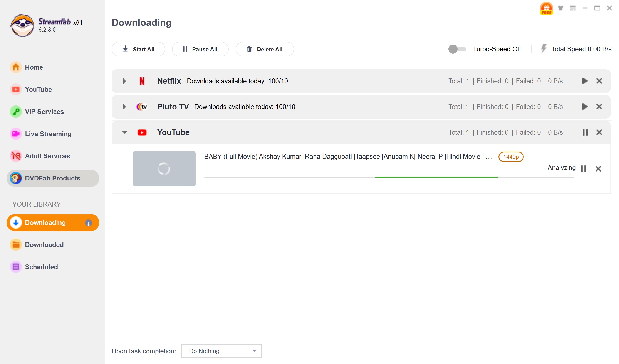Click the VIP Services key icon
This screenshot has height=364, width=619.
(x=16, y=112)
